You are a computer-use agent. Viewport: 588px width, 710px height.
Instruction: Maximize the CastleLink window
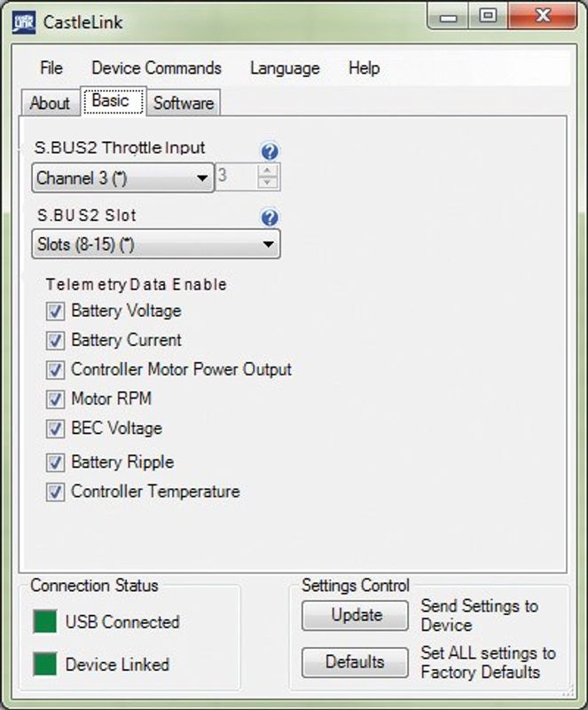coord(488,16)
